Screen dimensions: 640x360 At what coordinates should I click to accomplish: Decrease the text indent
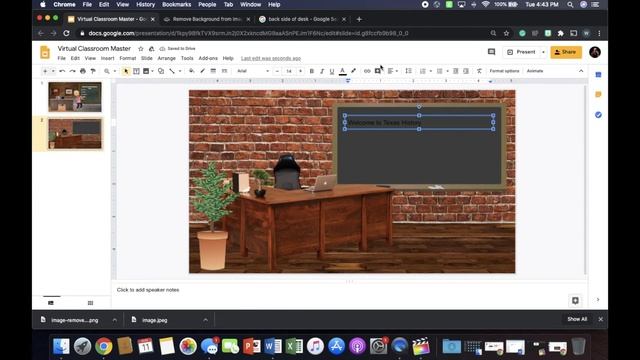tap(456, 71)
